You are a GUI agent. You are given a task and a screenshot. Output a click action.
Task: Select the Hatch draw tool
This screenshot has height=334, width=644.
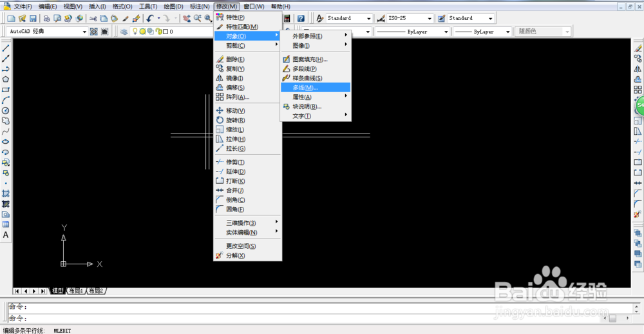pyautogui.click(x=6, y=193)
